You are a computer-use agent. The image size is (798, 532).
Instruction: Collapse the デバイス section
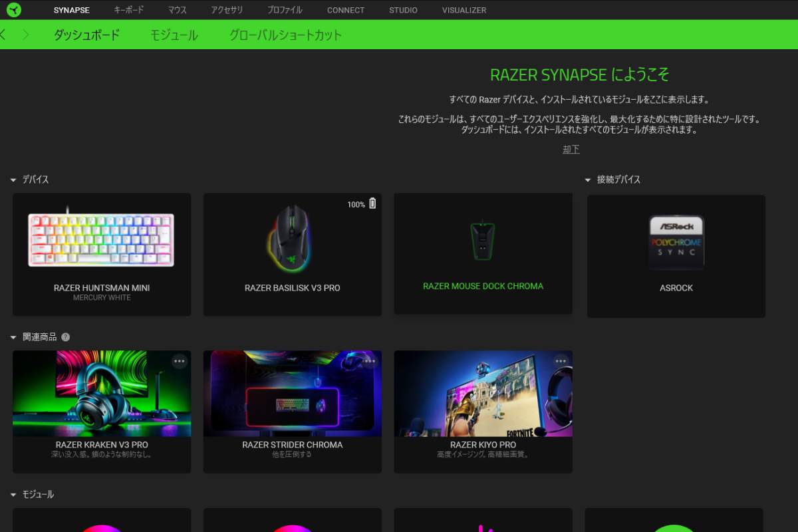[x=13, y=180]
